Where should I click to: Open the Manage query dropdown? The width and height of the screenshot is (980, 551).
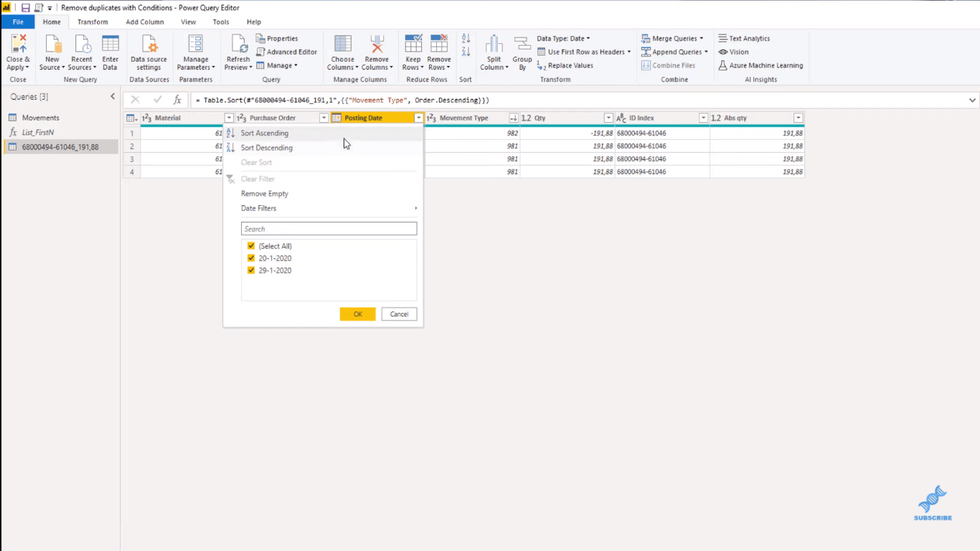click(x=277, y=65)
